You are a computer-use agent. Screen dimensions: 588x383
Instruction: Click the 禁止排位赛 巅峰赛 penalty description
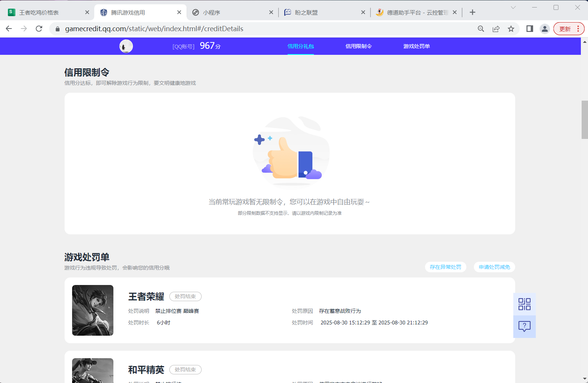(x=177, y=311)
